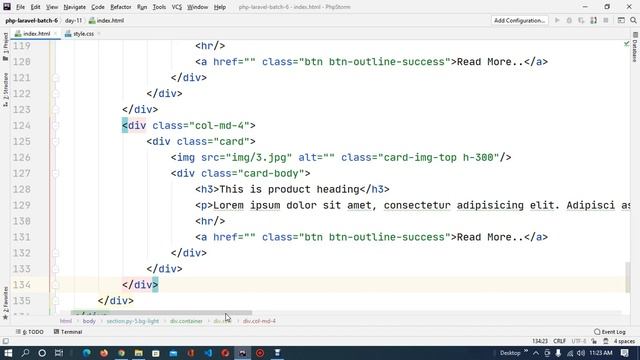Image resolution: width=640 pixels, height=360 pixels.
Task: Click the tool windows quick-access icon
Action: [x=6, y=341]
